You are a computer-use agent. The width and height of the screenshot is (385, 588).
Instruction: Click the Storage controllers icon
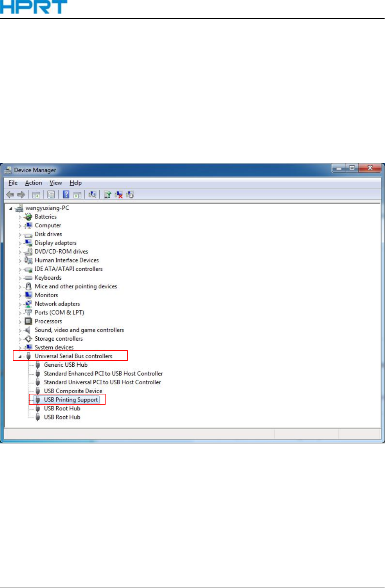point(28,339)
